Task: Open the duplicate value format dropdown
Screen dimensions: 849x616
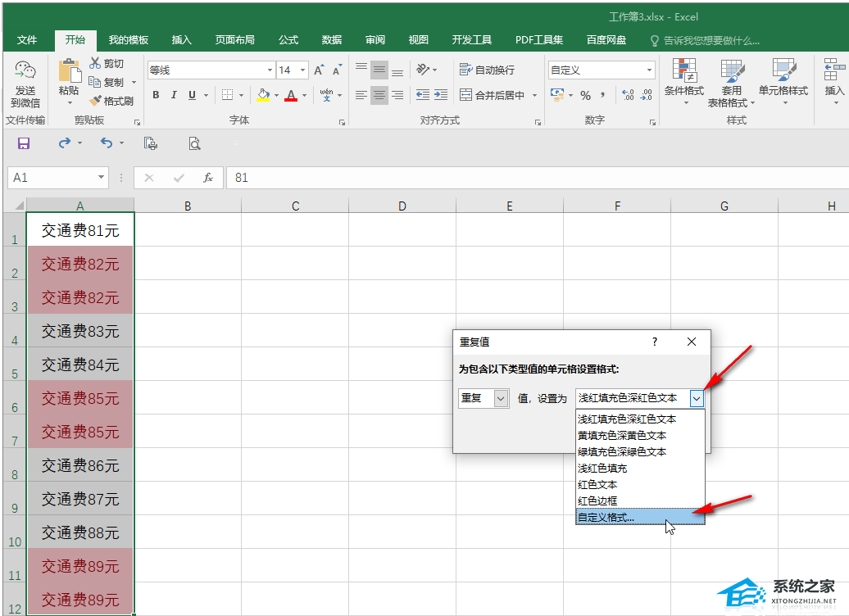Action: pyautogui.click(x=696, y=397)
